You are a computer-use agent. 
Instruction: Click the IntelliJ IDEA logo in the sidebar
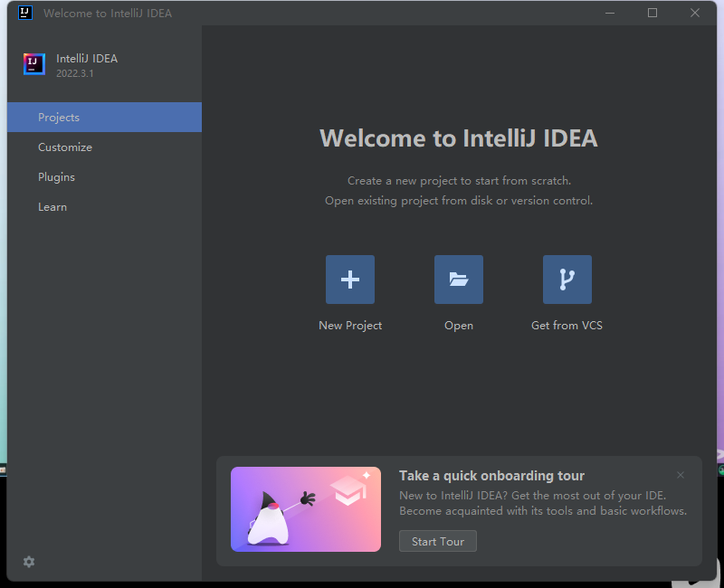point(34,64)
